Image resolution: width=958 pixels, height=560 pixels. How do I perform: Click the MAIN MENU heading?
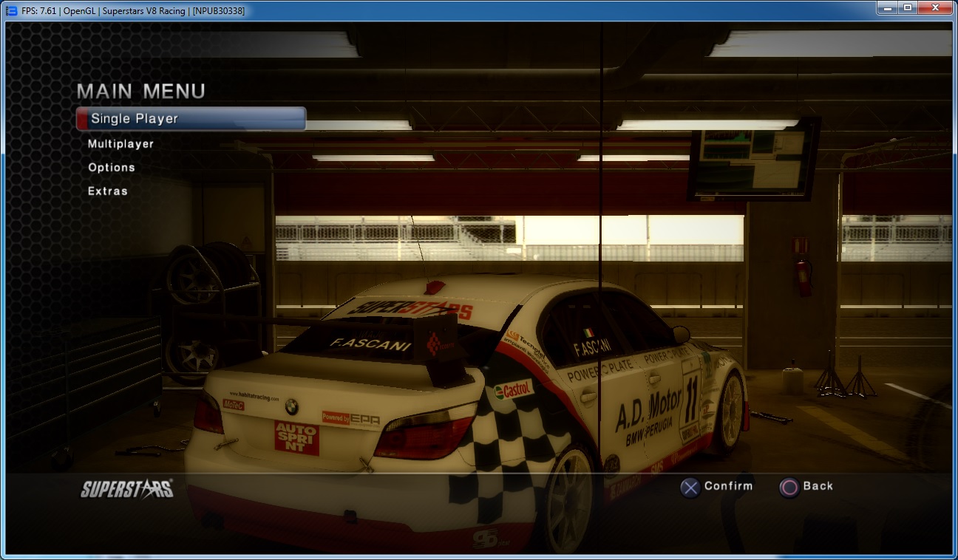point(141,92)
